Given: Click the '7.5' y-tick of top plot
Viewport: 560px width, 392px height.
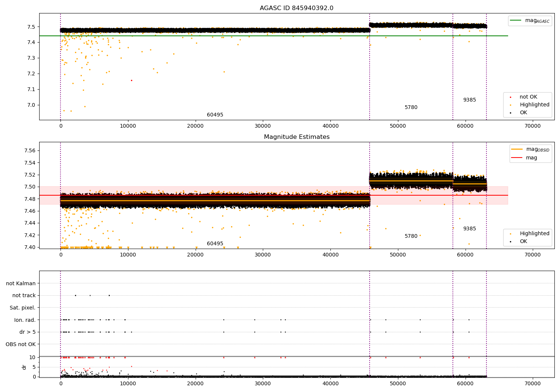Looking at the screenshot, I should coord(31,27).
